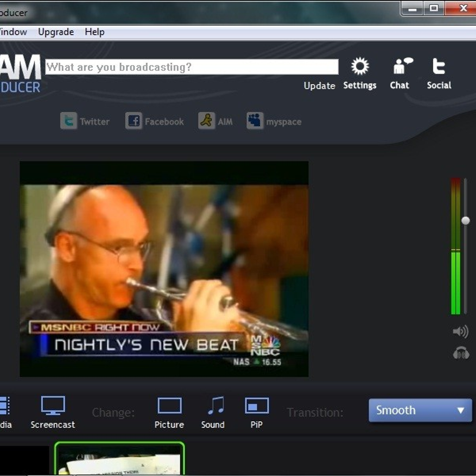
Task: Click the volume slider knob
Action: [x=466, y=220]
